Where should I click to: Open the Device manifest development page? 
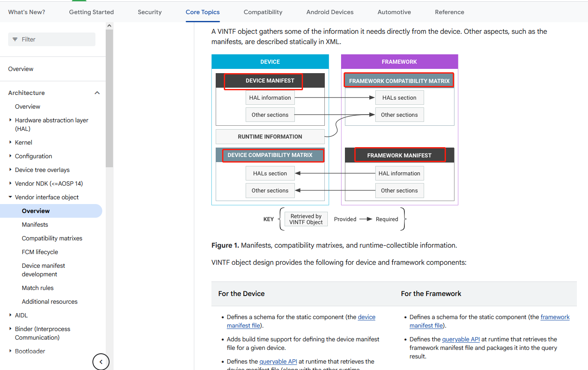[x=44, y=270]
